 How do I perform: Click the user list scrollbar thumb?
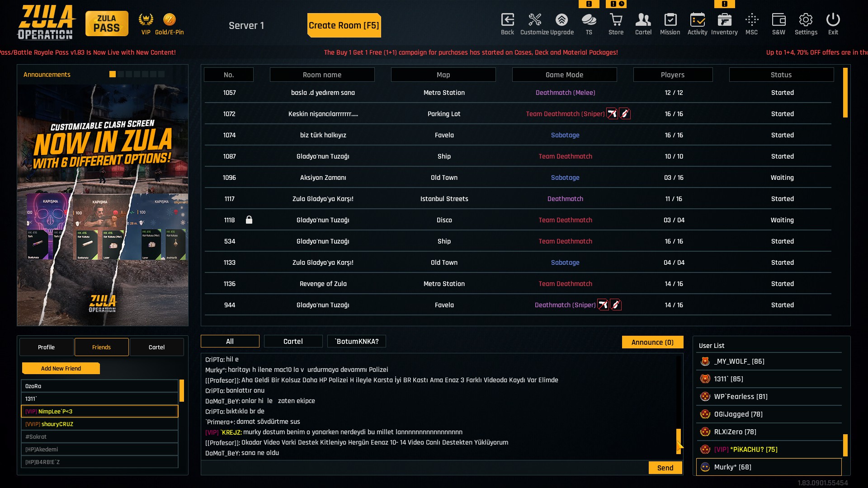click(845, 446)
